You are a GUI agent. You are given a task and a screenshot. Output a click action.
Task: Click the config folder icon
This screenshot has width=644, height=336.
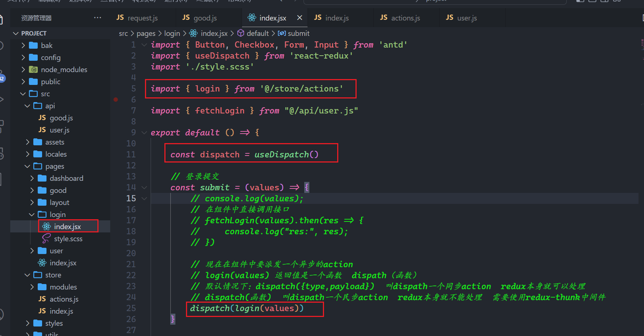click(33, 57)
